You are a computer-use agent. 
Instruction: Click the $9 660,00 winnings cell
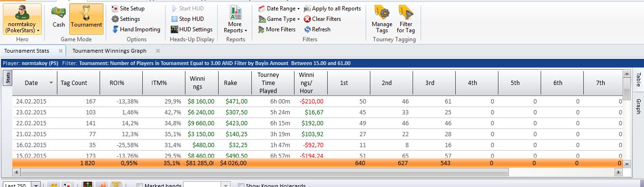pyautogui.click(x=201, y=123)
